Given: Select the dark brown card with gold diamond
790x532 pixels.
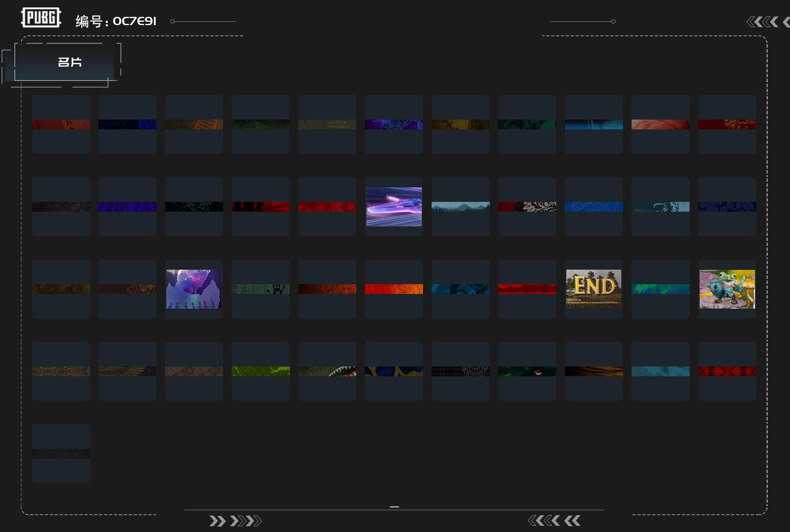Looking at the screenshot, I should [x=127, y=289].
